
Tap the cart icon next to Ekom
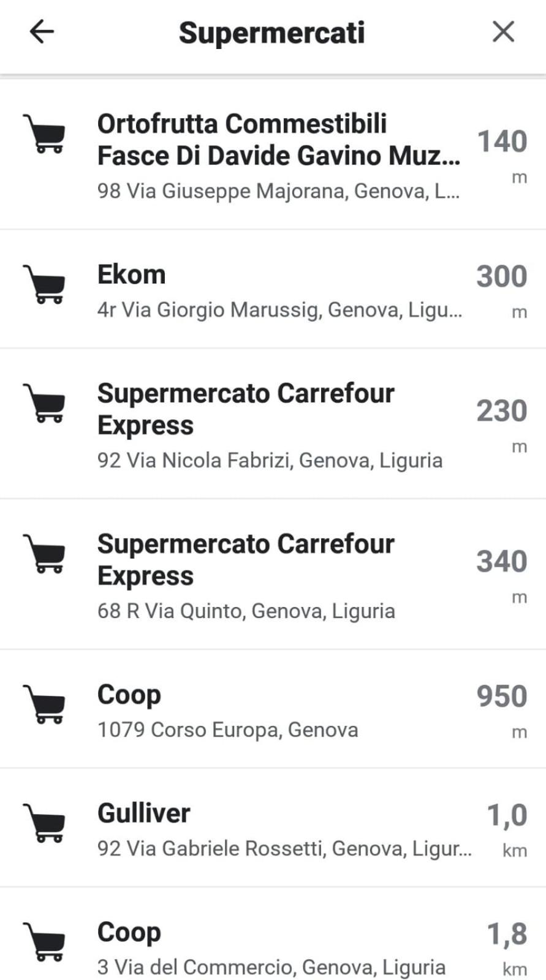[x=44, y=284]
